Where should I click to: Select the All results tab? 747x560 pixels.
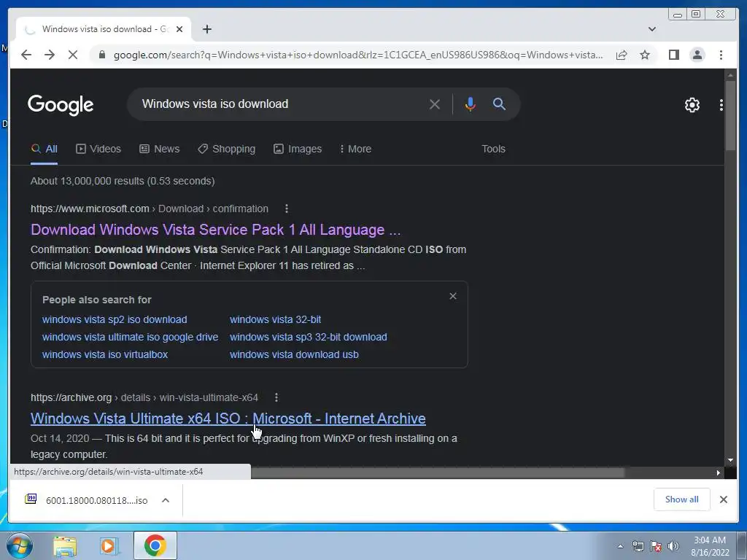[x=44, y=149]
